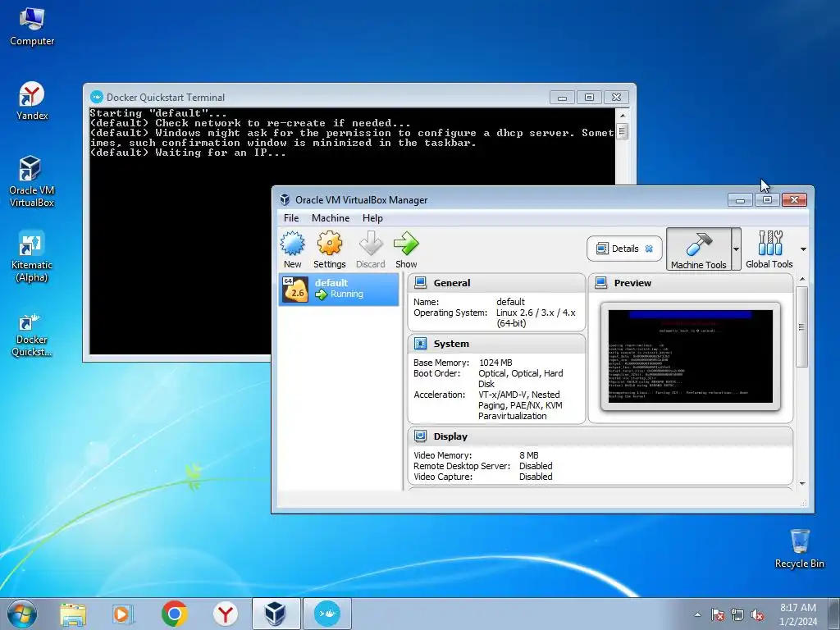
Task: Click the Display section header
Action: 600,436
